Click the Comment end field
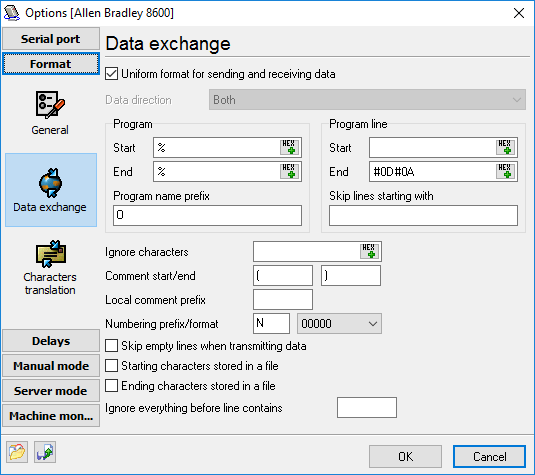Image resolution: width=535 pixels, height=475 pixels. (x=351, y=275)
